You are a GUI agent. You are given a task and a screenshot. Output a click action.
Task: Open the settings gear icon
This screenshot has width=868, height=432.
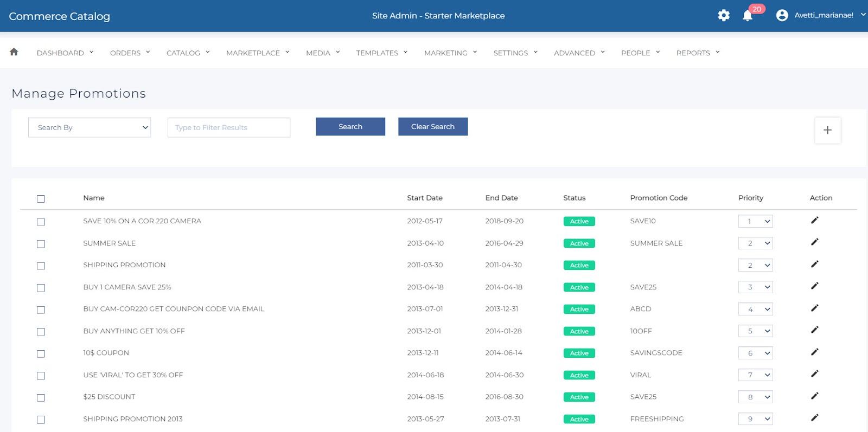[x=724, y=16]
